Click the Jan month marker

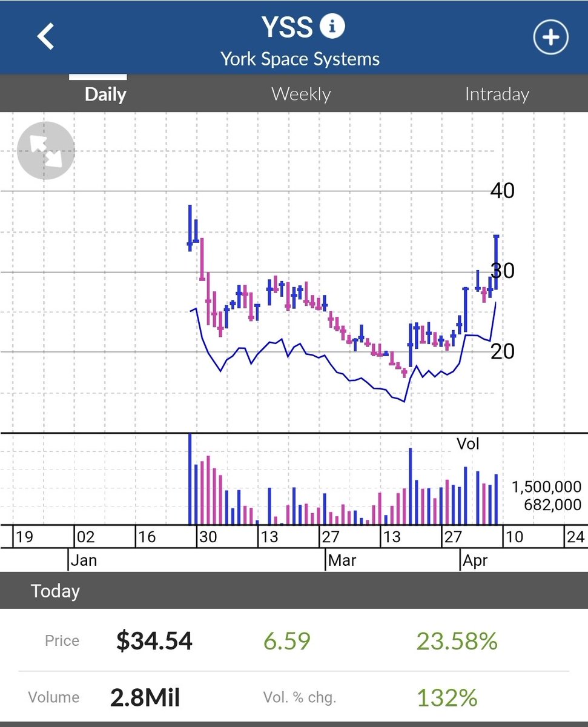tap(84, 560)
